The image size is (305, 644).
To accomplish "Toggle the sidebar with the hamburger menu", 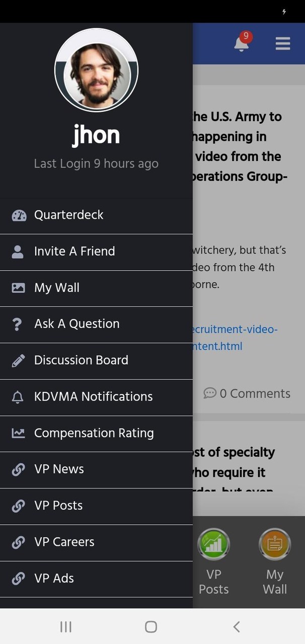I will click(283, 44).
